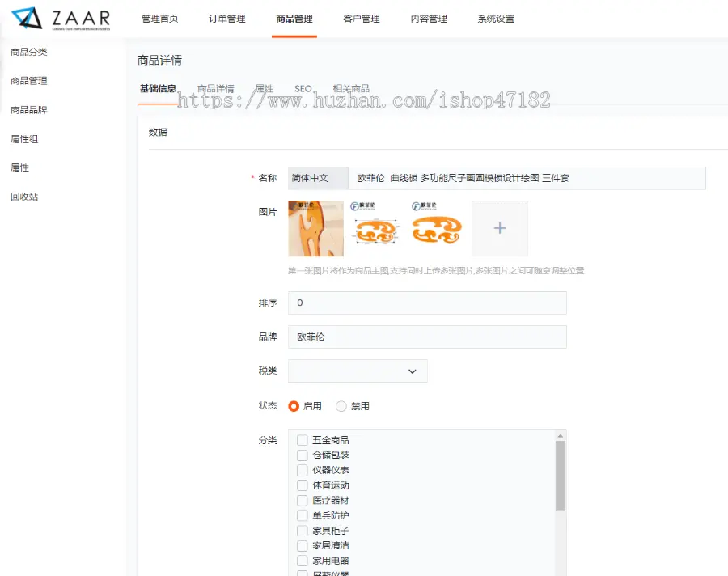Open the 税类 dropdown

click(358, 371)
